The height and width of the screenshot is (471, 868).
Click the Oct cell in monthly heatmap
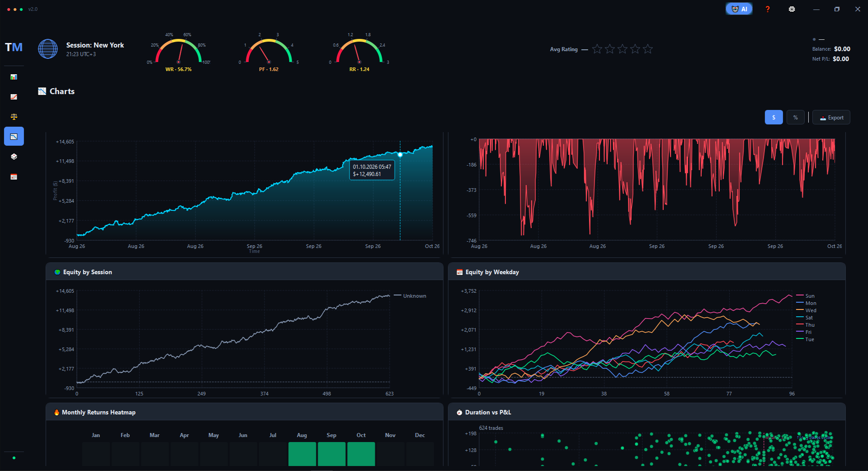click(361, 454)
